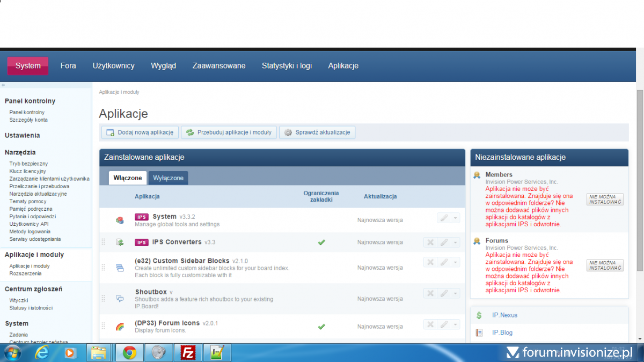Open the IP.Nexus link
644x362 pixels.
pyautogui.click(x=504, y=315)
